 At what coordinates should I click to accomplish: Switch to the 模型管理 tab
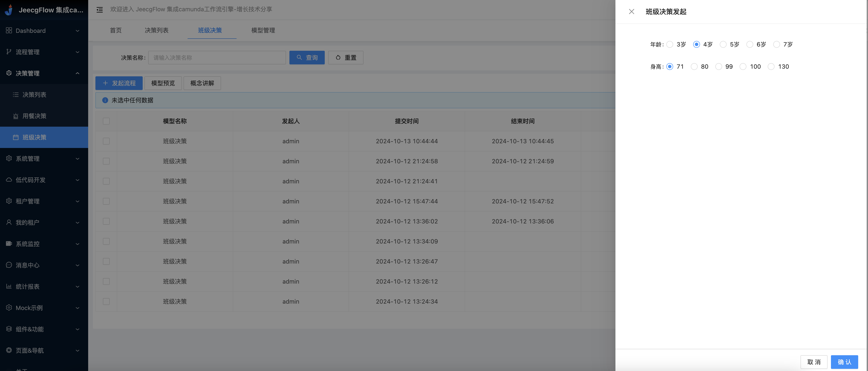tap(263, 30)
